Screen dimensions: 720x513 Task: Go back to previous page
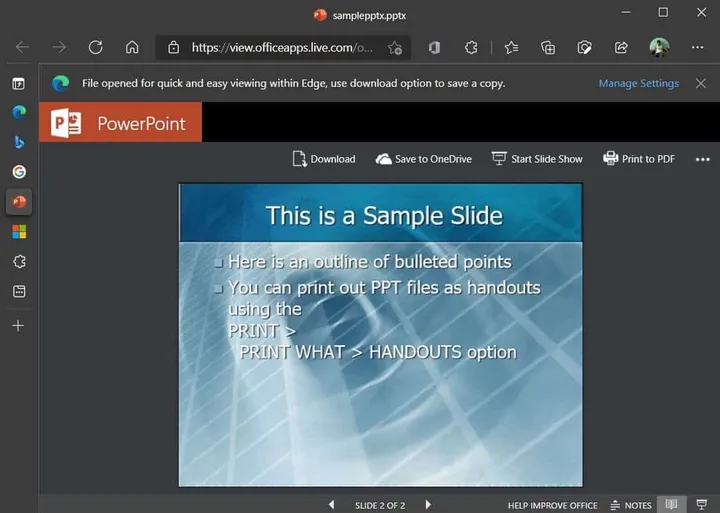[x=22, y=47]
